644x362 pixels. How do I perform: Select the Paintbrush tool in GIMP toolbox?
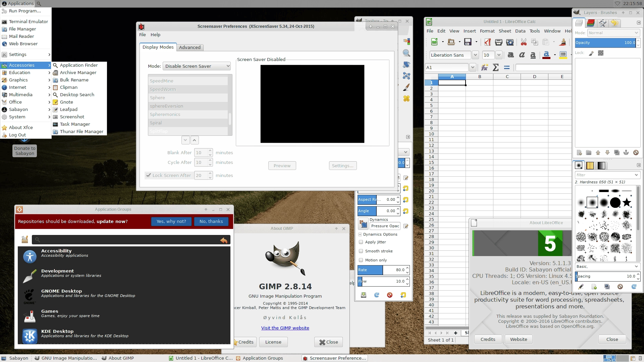coord(407,87)
